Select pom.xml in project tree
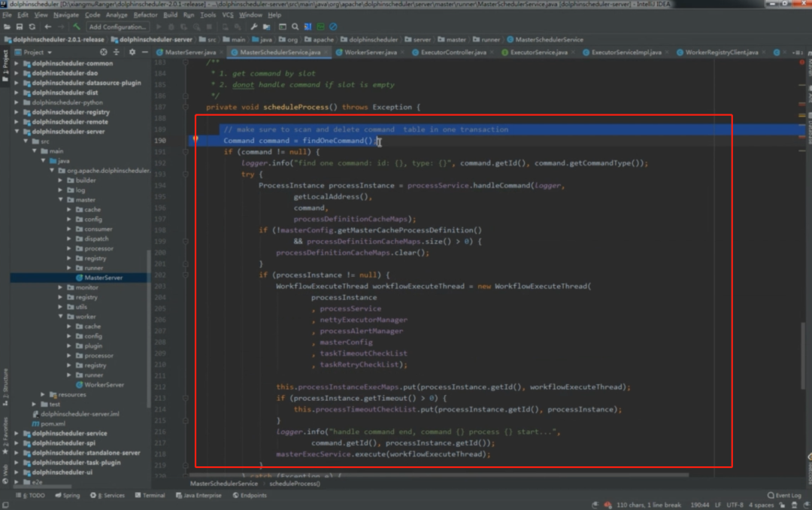Screen dimensions: 812x510 pyautogui.click(x=48, y=423)
